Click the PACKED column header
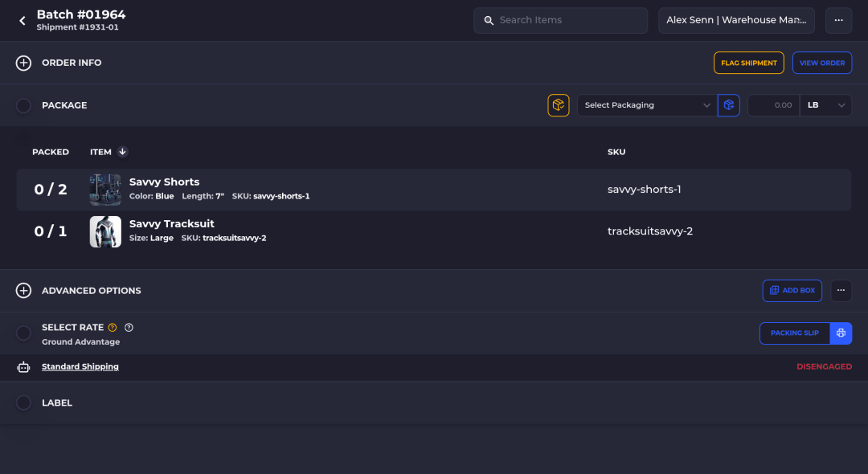This screenshot has height=474, width=868. (51, 152)
